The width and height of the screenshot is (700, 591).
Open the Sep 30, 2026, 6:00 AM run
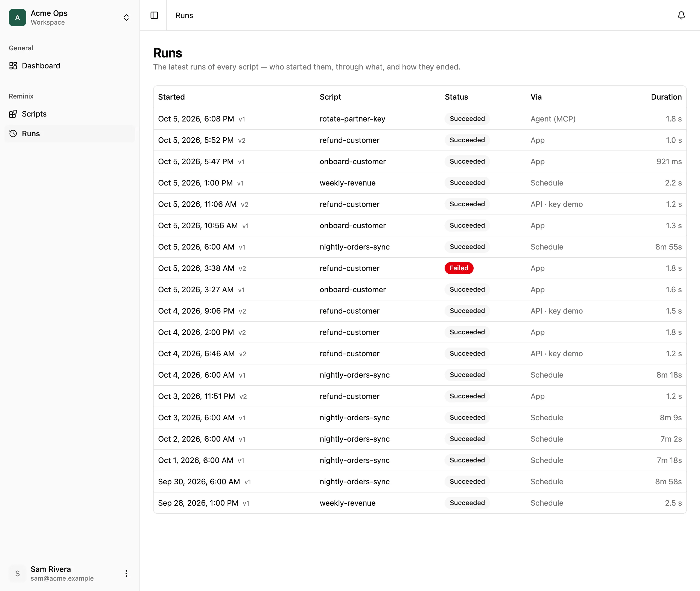click(420, 482)
